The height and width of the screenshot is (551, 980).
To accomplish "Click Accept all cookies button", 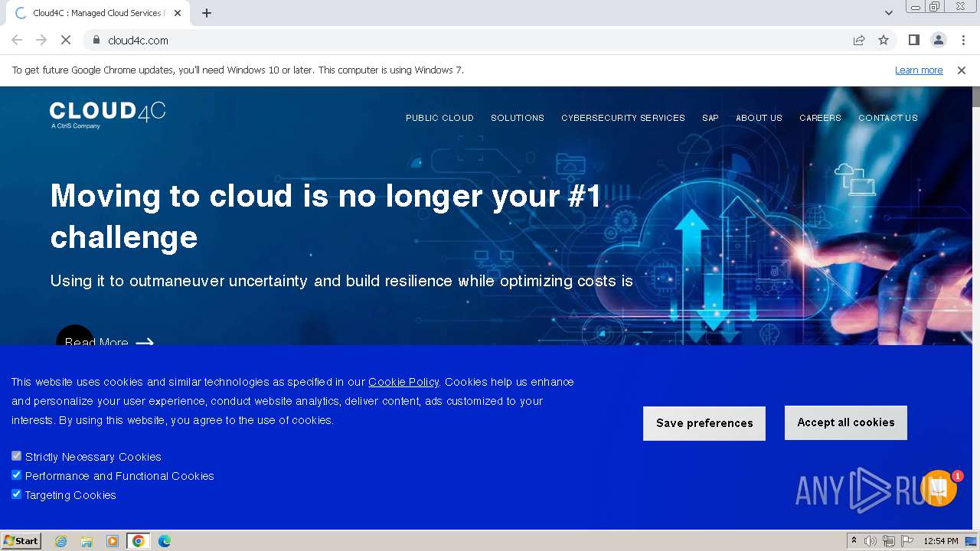I will coord(846,422).
